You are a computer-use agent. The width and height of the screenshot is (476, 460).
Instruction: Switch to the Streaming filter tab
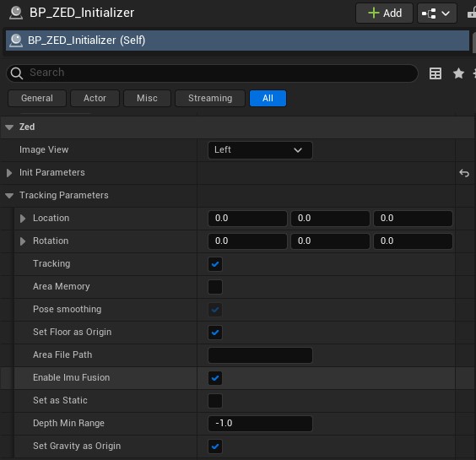[210, 98]
